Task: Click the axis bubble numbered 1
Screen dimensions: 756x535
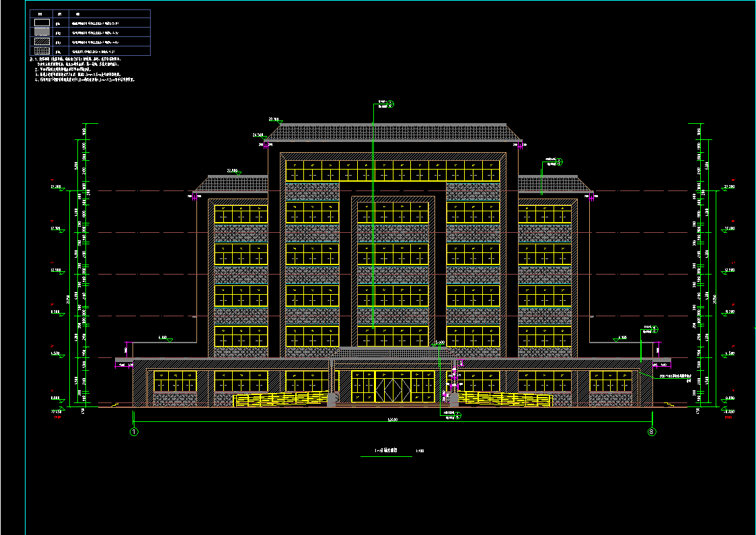Action: pos(134,431)
